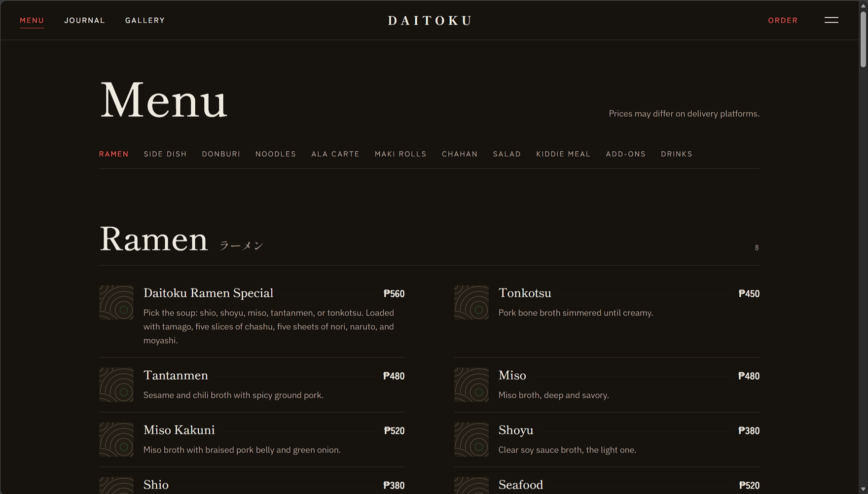Open the Journal page

click(x=84, y=20)
